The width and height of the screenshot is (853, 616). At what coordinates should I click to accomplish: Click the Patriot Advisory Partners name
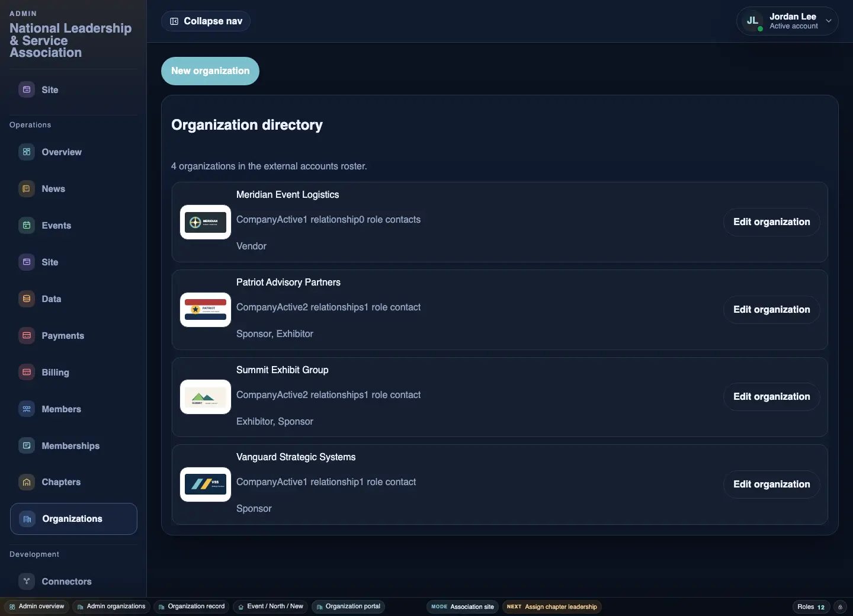pos(288,283)
